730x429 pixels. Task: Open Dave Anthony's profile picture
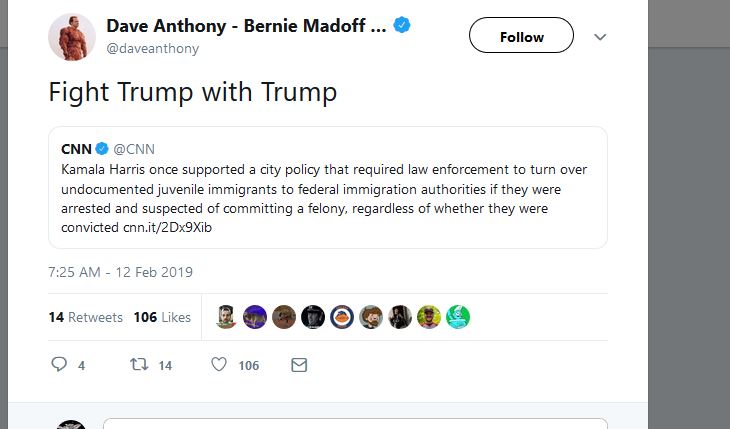click(x=72, y=37)
